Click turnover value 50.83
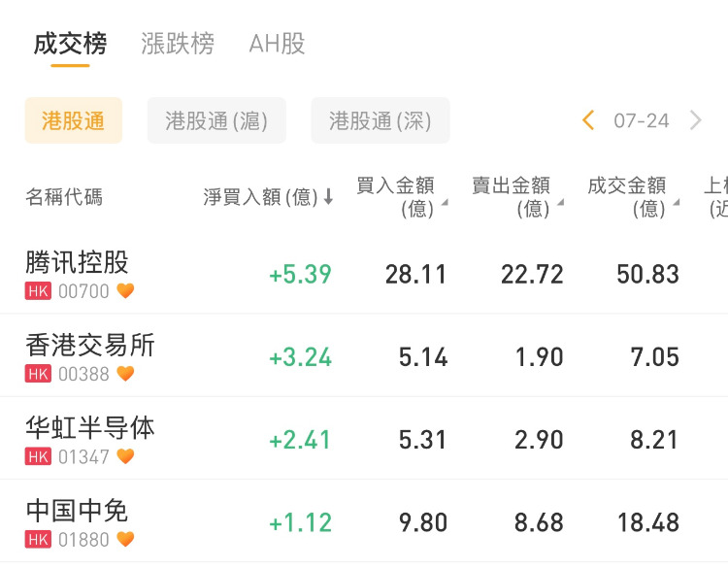The height and width of the screenshot is (568, 728). (648, 274)
